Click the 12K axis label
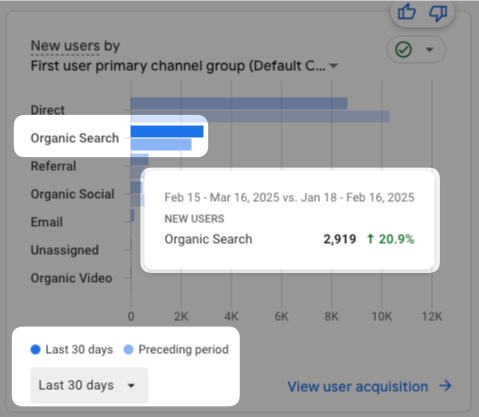The width and height of the screenshot is (479, 417). coord(432,316)
